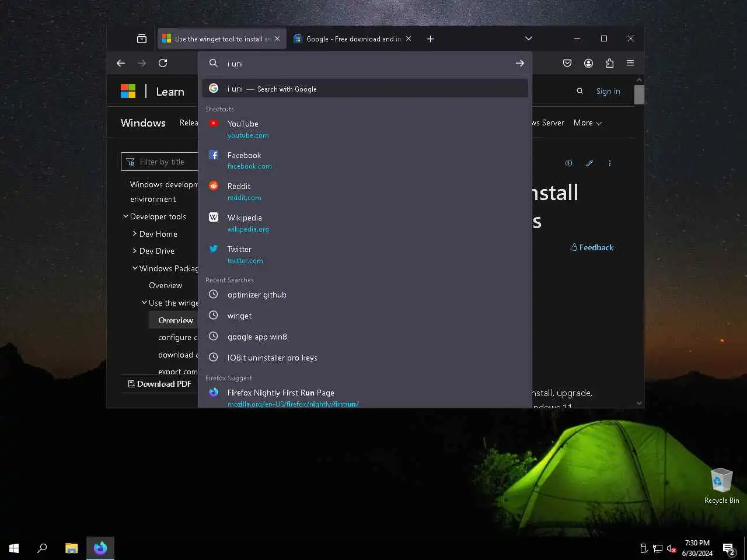Screen dimensions: 747x560
Task: Pick recent search 'optimizer github'
Action: [x=365, y=295]
